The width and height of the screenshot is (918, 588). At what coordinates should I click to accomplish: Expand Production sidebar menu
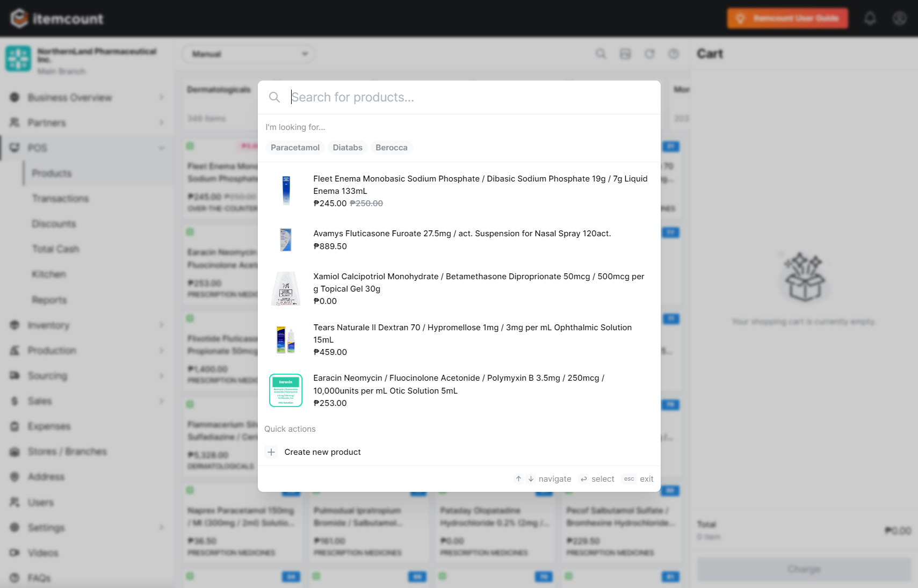tap(87, 351)
